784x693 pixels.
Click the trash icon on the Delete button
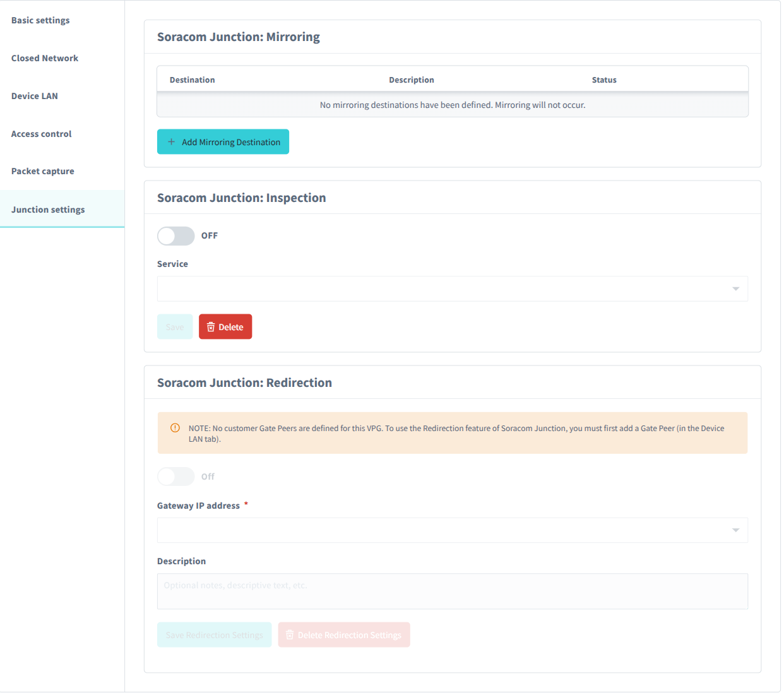tap(211, 326)
